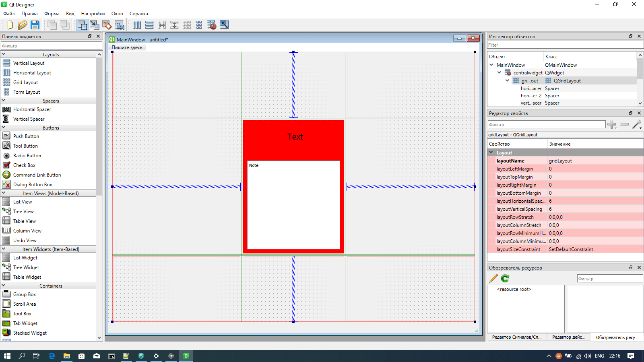Apply the Lay Out in a Grid tool
Viewport: 644px width, 362px height.
(187, 25)
